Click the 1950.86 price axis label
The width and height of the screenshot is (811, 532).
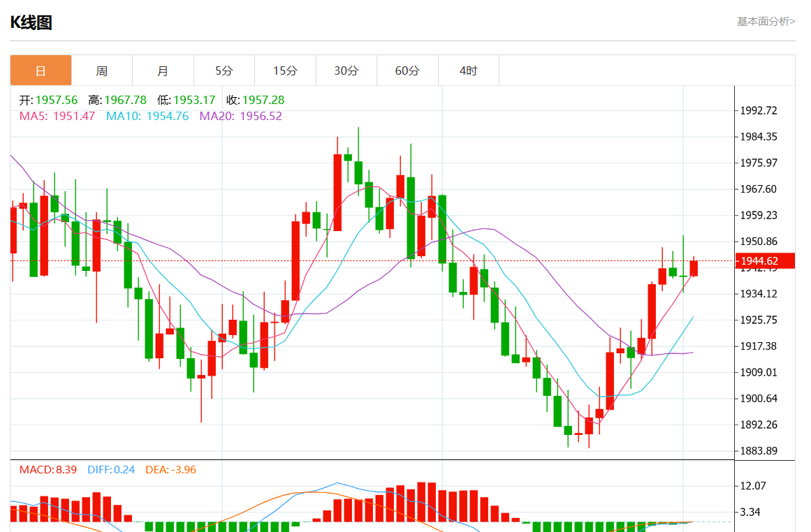pos(759,242)
